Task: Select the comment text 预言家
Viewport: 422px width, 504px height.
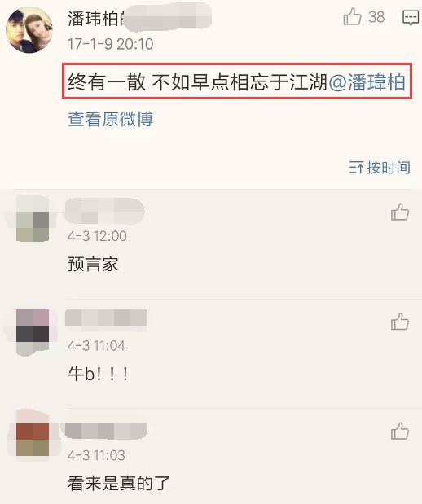Action: (93, 265)
